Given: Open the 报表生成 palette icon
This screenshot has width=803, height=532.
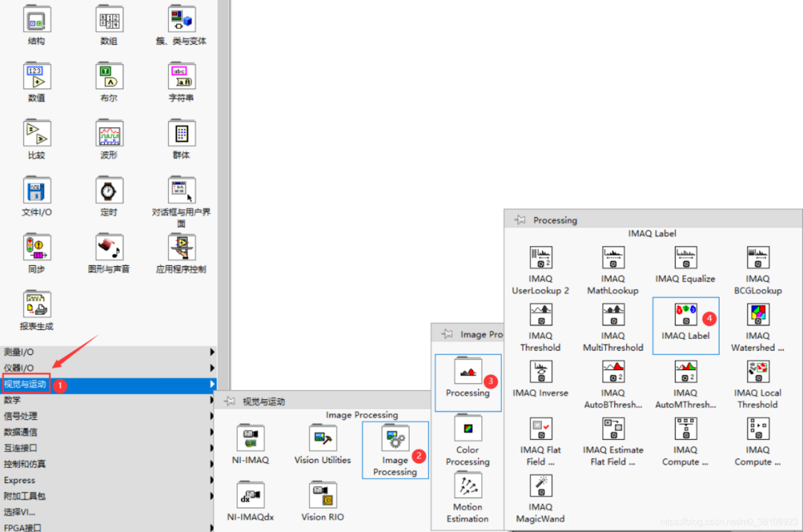Looking at the screenshot, I should 36,305.
